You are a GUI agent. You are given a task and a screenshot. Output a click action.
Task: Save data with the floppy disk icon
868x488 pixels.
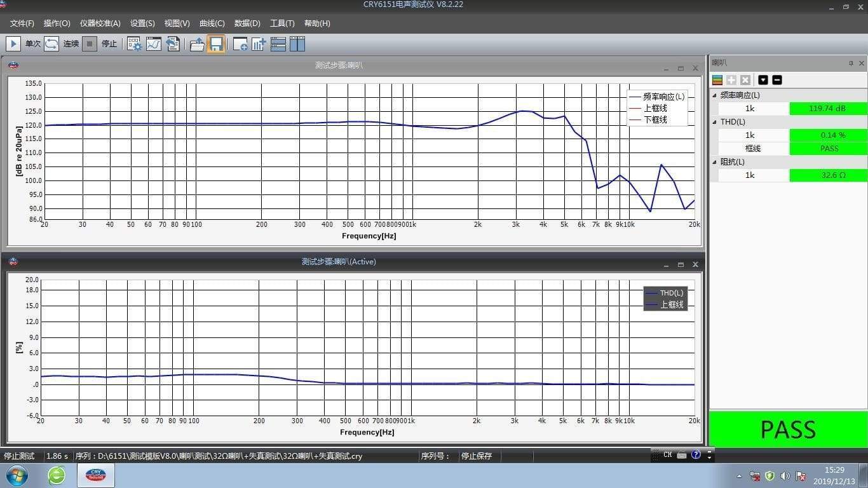coord(216,44)
